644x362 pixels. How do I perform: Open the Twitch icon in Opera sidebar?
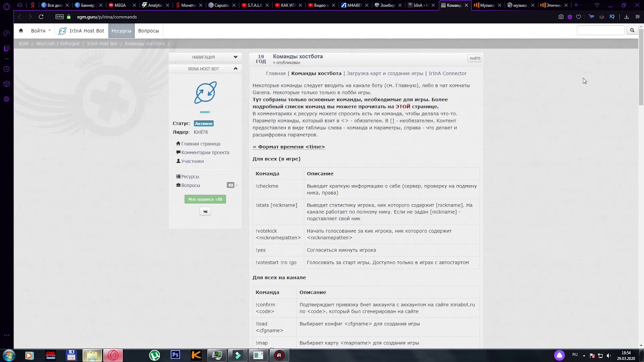pyautogui.click(x=7, y=49)
